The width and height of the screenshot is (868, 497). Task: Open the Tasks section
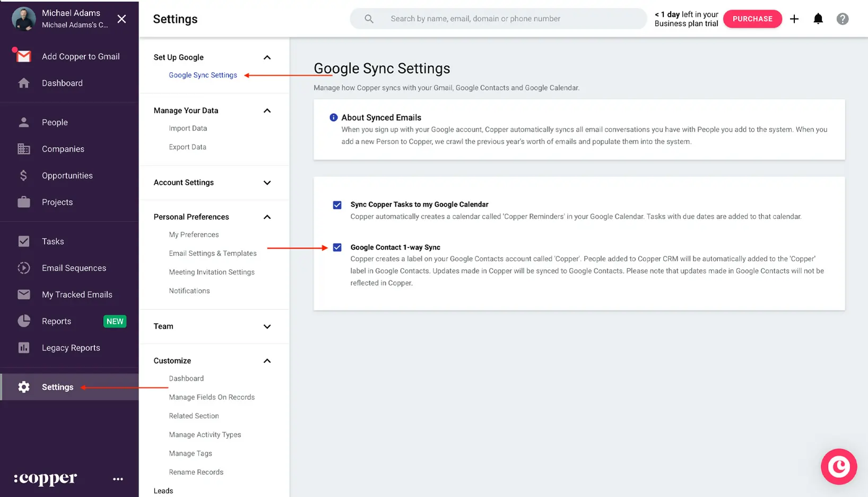(53, 241)
